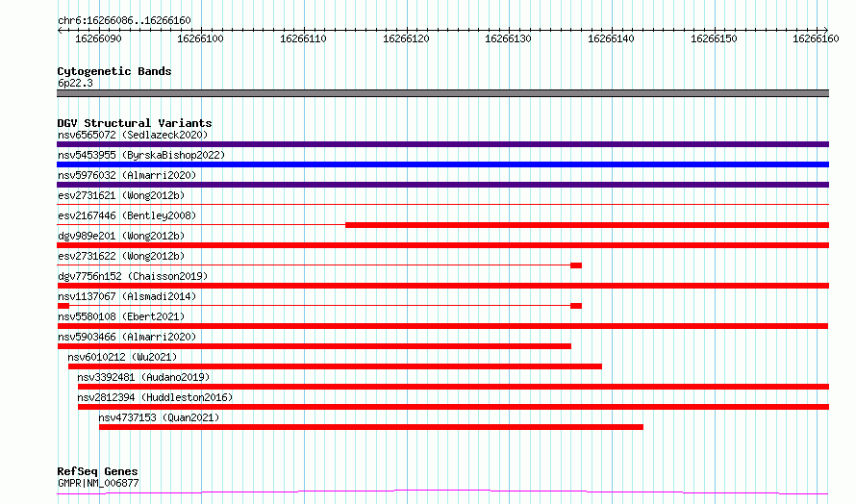
Task: Click the blue bar under nsv5453955
Action: point(442,164)
